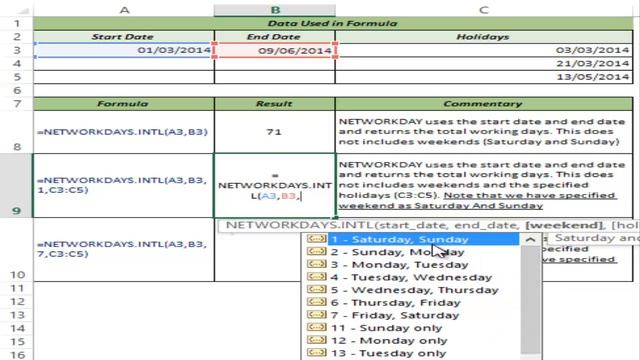Click icon beside '7 - Friday, Saturday'

[x=316, y=315]
